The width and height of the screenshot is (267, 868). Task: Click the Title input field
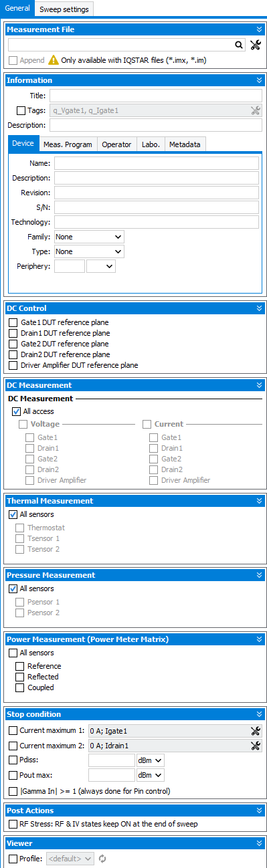[156, 96]
